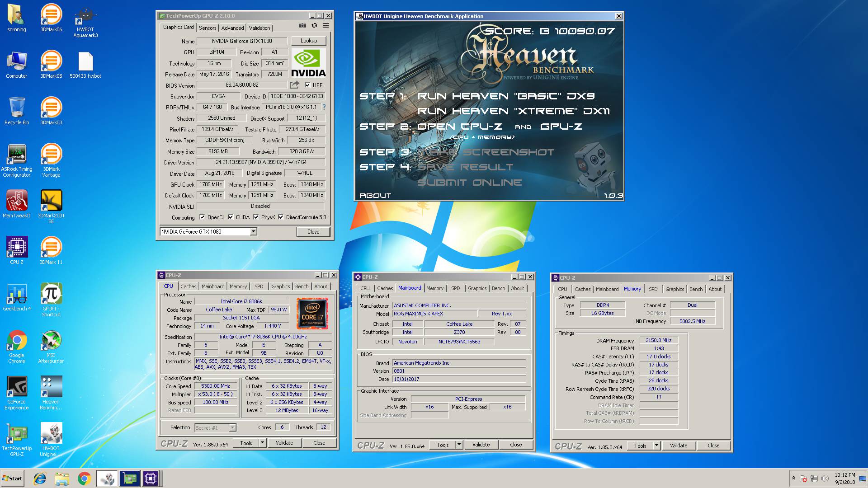Viewport: 868px width, 488px height.
Task: Click Close in CPU-Z Memory window
Action: (x=713, y=446)
